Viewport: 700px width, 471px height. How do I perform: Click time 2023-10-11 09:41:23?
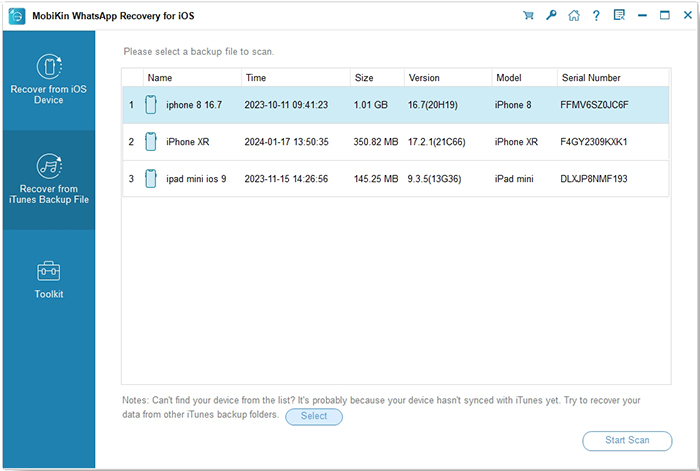[286, 105]
